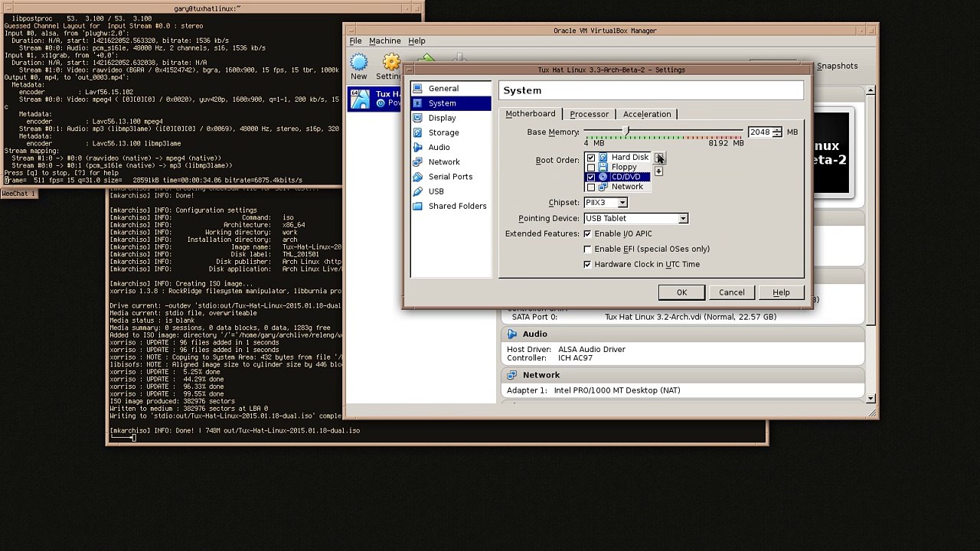Select CD/DVD row icon in Boot Order

click(603, 177)
